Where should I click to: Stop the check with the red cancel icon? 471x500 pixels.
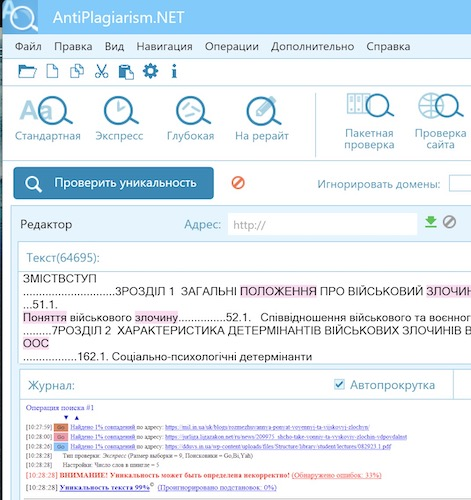click(238, 183)
